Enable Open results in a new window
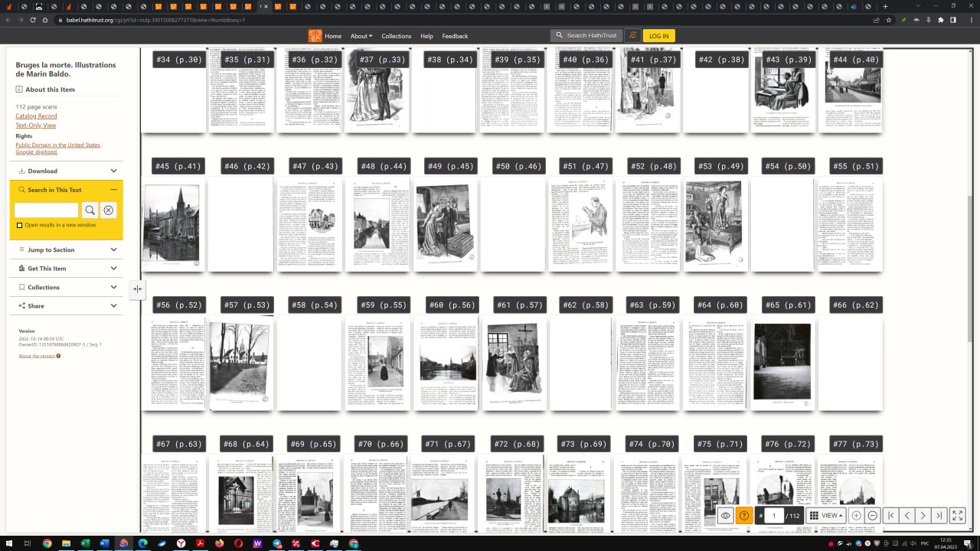 (20, 225)
